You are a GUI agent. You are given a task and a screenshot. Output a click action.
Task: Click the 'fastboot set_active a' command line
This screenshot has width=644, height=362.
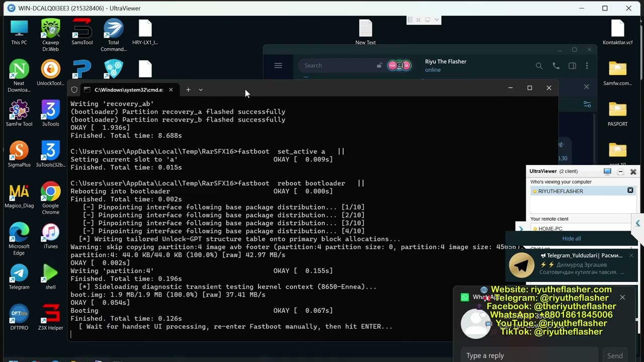point(207,151)
